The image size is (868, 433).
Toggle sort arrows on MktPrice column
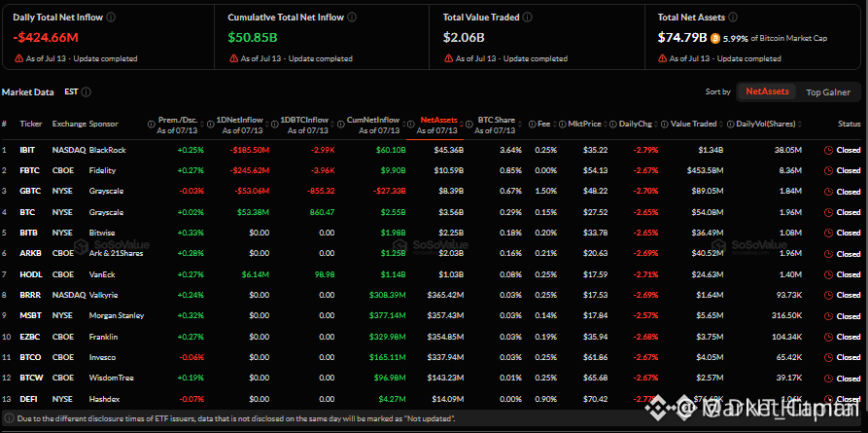tap(606, 125)
